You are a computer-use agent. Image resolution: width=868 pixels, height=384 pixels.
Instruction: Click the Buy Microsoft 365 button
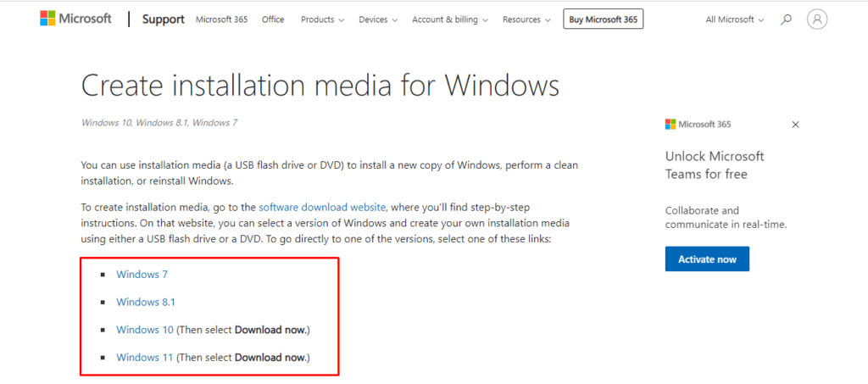point(604,19)
